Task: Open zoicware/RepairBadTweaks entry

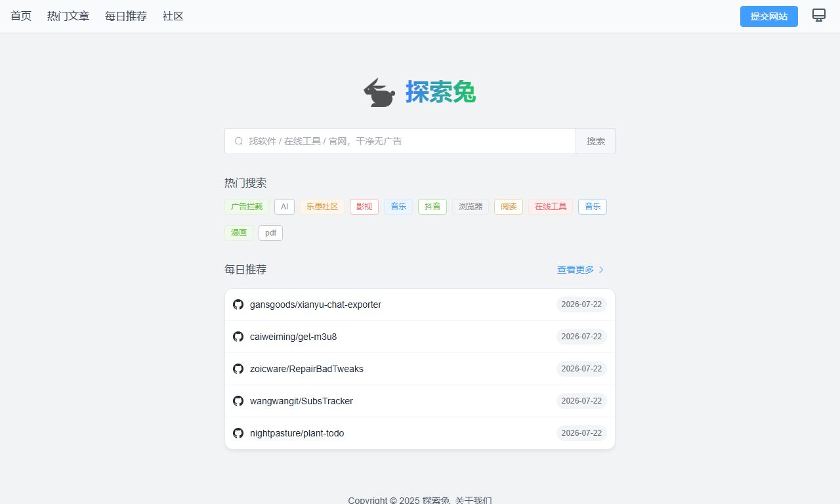Action: point(420,369)
